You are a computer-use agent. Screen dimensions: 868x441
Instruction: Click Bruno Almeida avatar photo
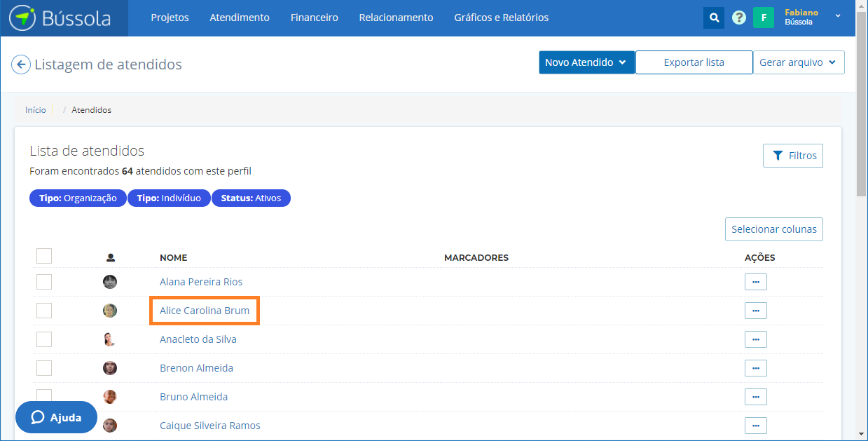(x=110, y=397)
